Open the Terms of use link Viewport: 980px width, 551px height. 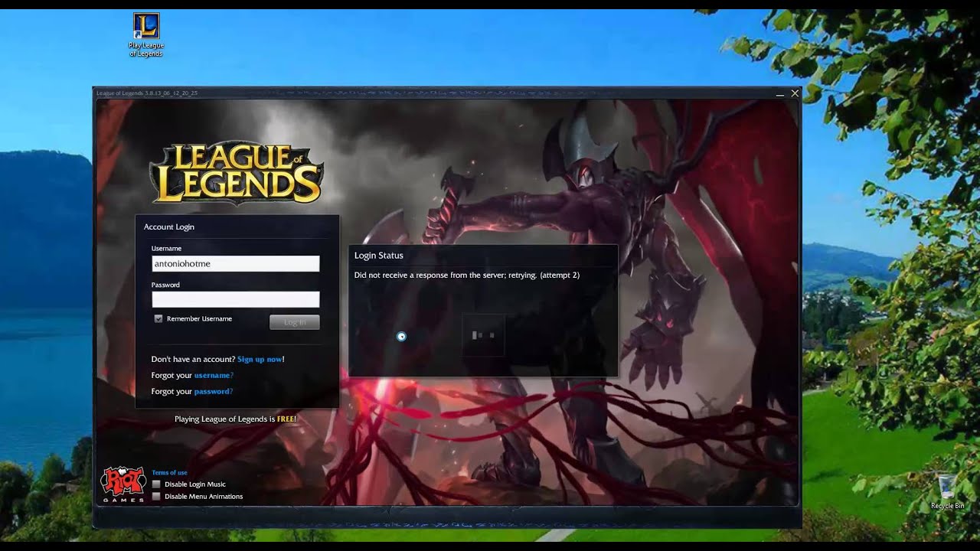click(x=169, y=472)
